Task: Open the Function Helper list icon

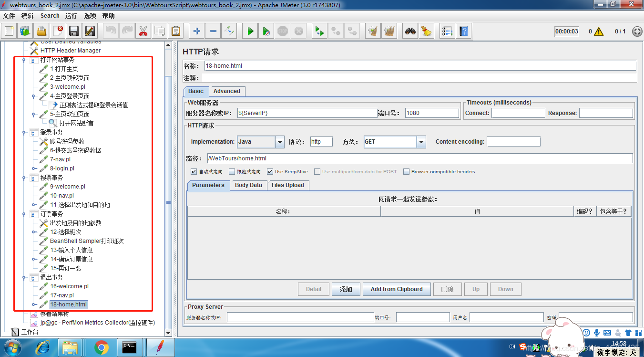Action: 447,31
